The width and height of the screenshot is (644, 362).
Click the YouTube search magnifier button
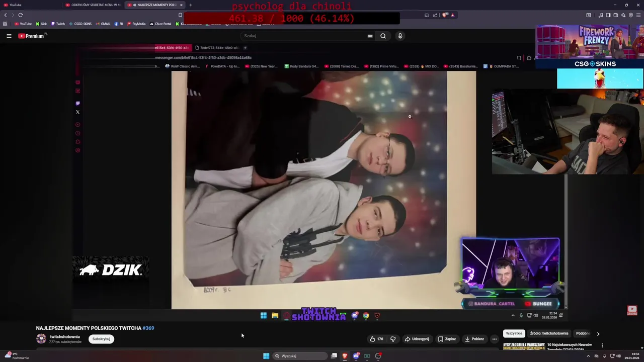tap(383, 36)
